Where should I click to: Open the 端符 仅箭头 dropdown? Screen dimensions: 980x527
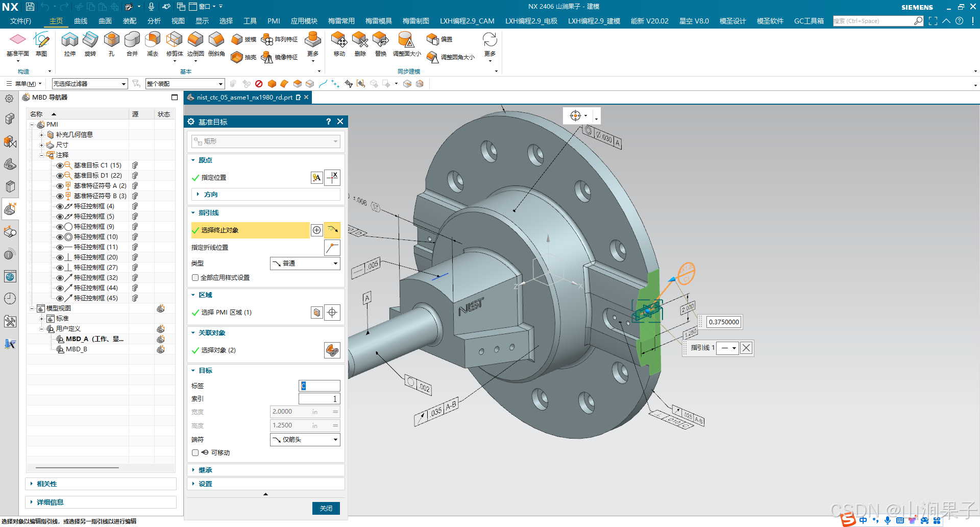[x=305, y=440]
